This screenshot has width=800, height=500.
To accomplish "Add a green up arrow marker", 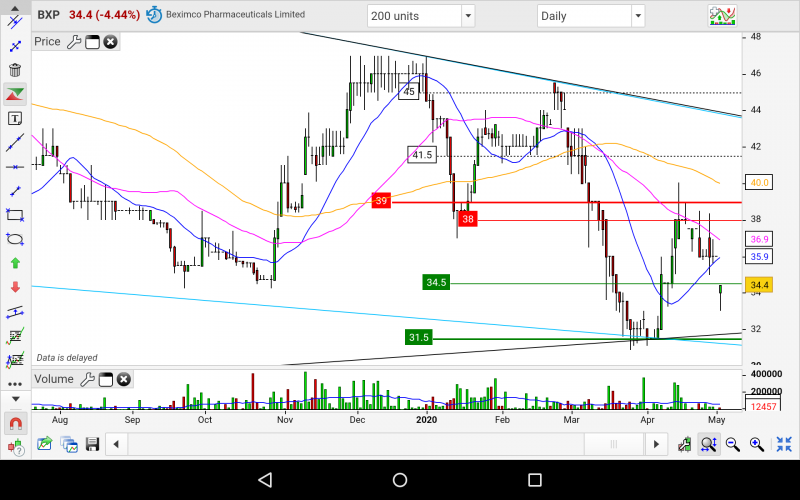I will pos(15,262).
